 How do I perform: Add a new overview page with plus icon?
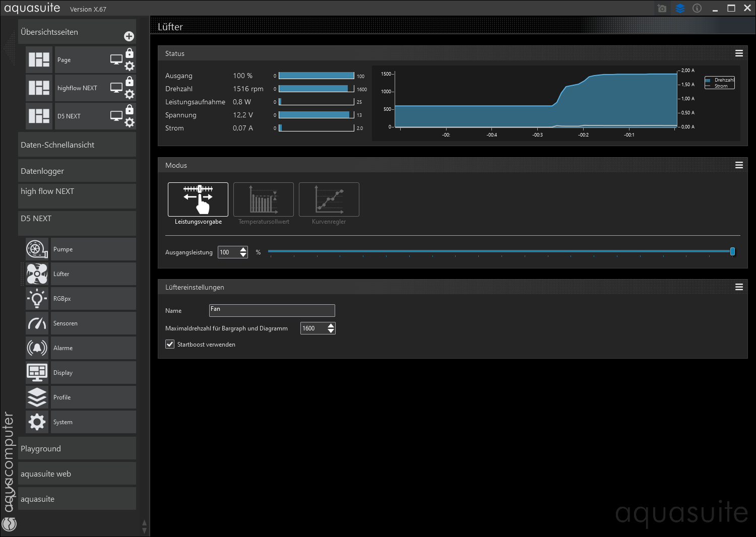(x=129, y=36)
